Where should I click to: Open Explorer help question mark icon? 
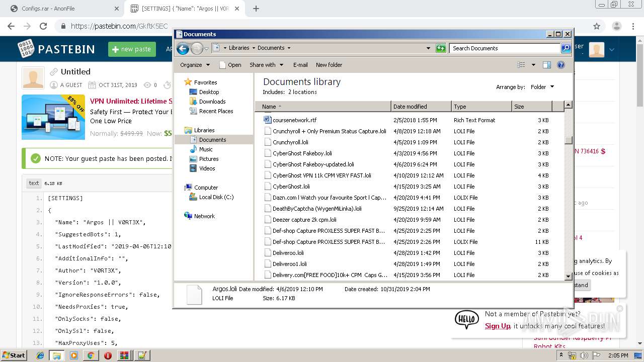(x=561, y=65)
